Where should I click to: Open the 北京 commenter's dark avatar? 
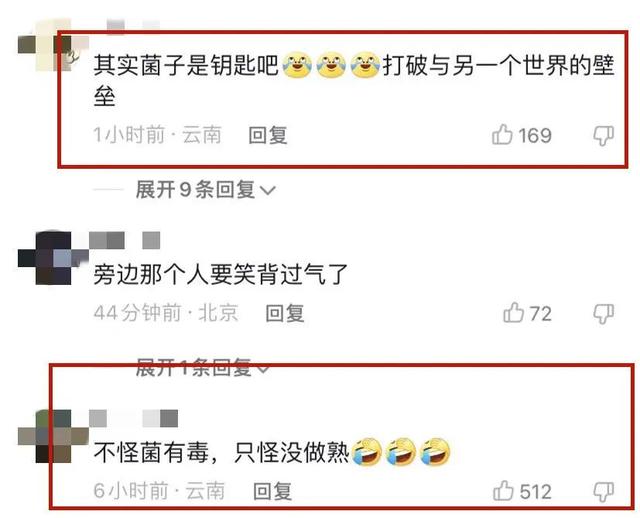click(x=53, y=258)
